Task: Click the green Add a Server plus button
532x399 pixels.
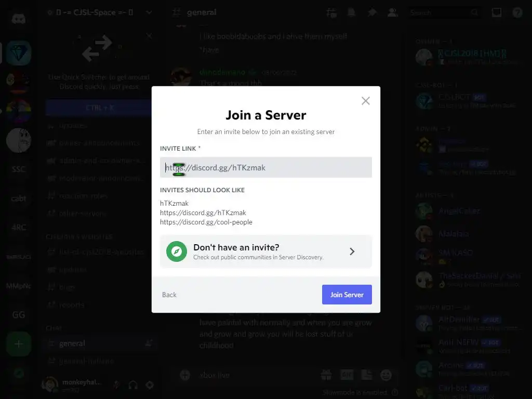Action: pyautogui.click(x=19, y=344)
